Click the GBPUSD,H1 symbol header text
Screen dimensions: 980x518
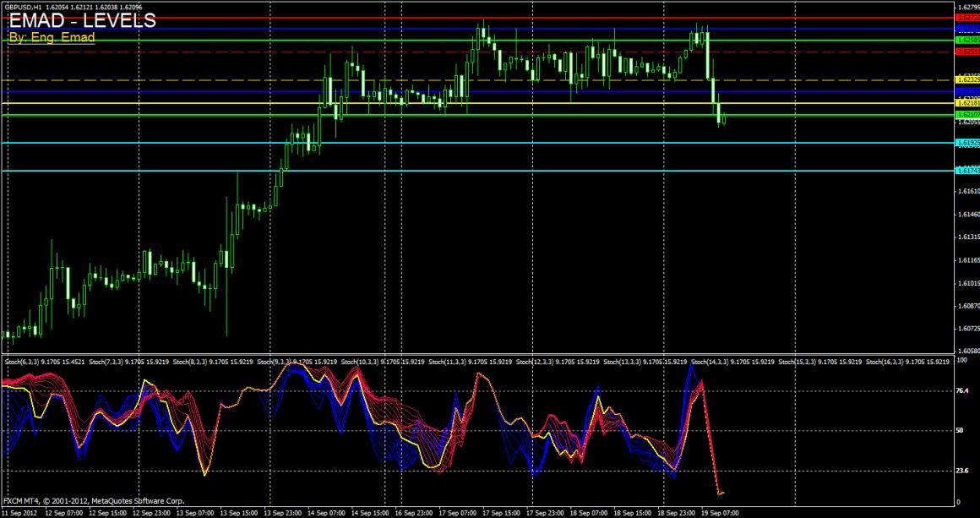(x=24, y=7)
